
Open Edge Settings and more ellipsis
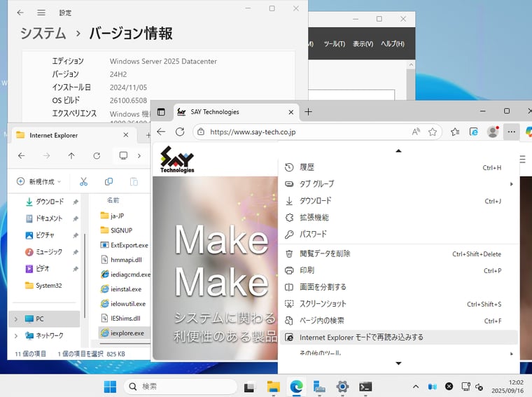[x=511, y=132]
